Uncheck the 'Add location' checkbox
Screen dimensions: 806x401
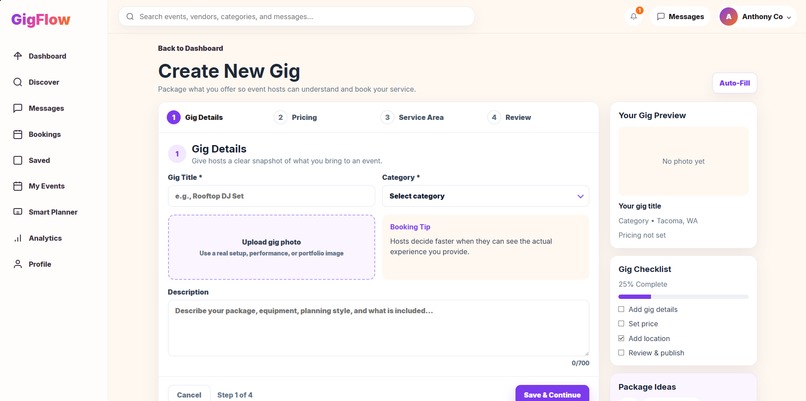tap(621, 338)
